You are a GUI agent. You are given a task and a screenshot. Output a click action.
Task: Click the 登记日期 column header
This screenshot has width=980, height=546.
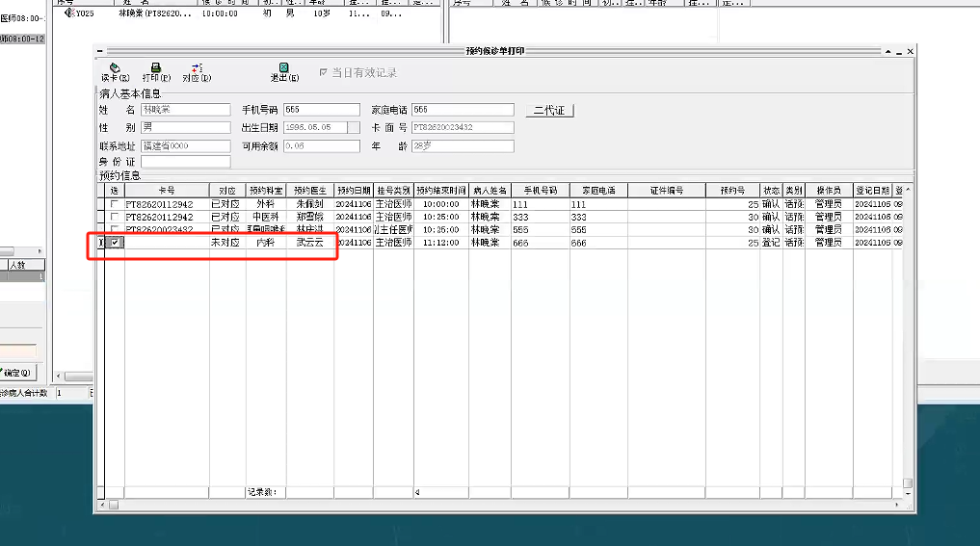click(x=872, y=191)
